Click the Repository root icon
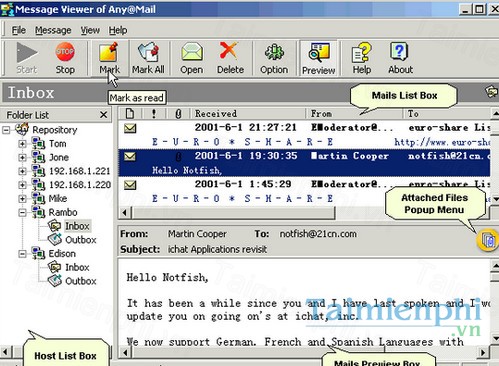This screenshot has height=366, width=499. [x=22, y=129]
